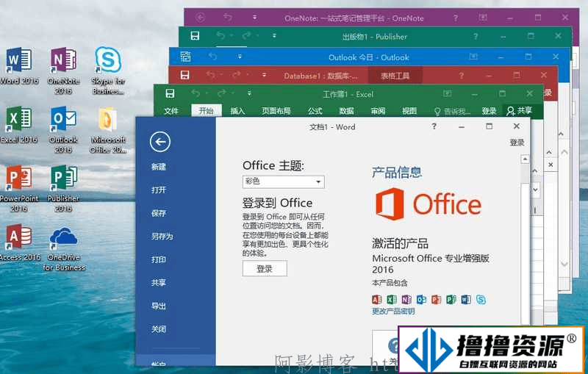
Task: Expand the OneNote quick access toolbar customize arrow
Action: click(254, 17)
